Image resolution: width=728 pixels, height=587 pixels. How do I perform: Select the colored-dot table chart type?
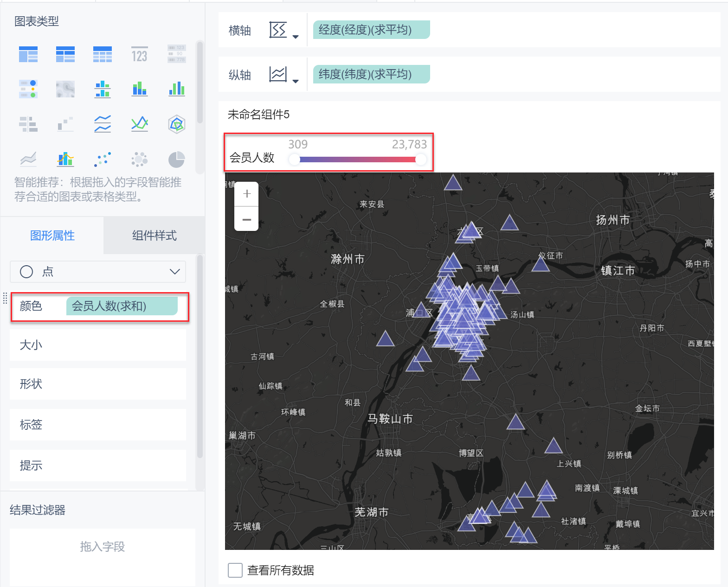coord(28,89)
